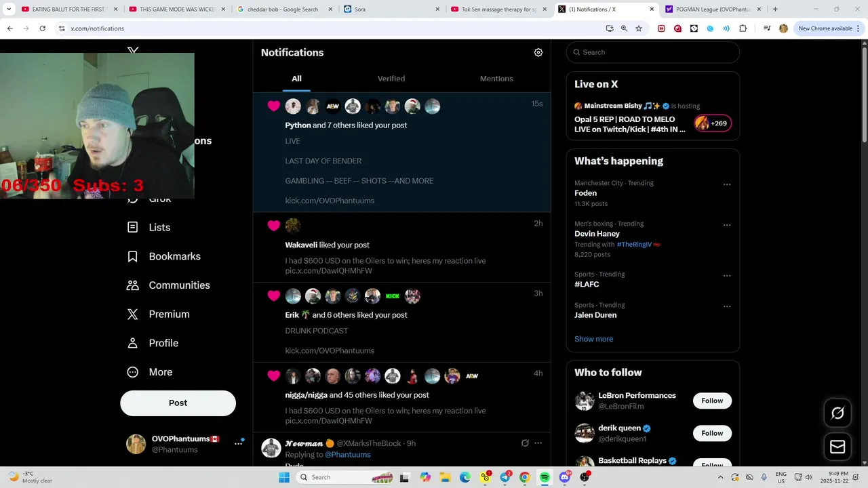The width and height of the screenshot is (868, 488).
Task: Click the Windows Start button
Action: (x=284, y=477)
